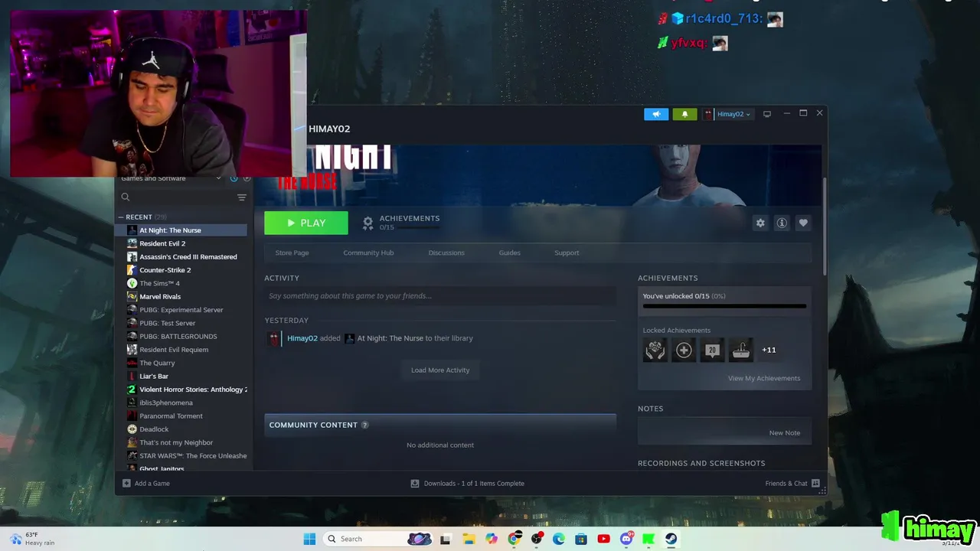Click Himay02 avatar in activity feed
980x551 pixels.
[x=274, y=338]
